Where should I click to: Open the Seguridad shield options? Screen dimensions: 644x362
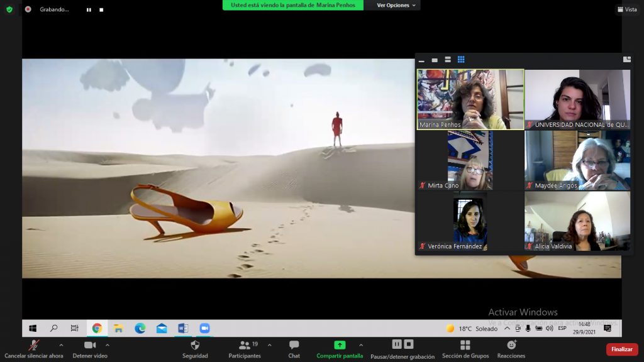[195, 348]
